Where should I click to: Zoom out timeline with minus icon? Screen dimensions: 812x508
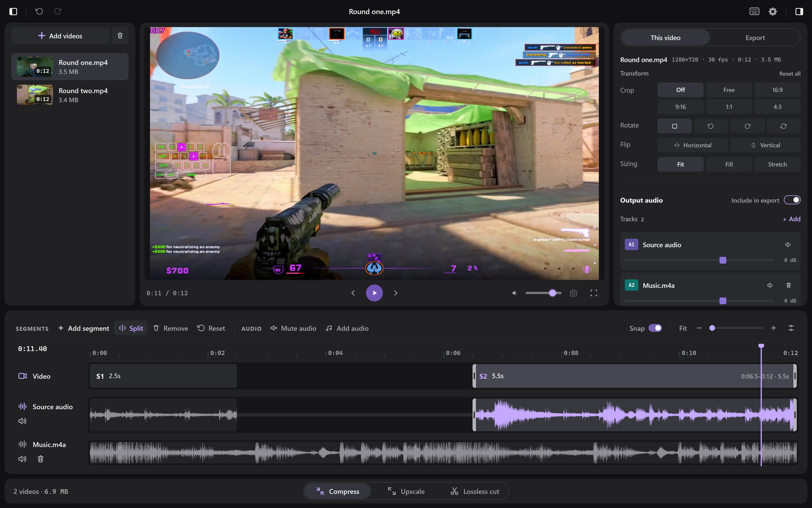pyautogui.click(x=699, y=328)
